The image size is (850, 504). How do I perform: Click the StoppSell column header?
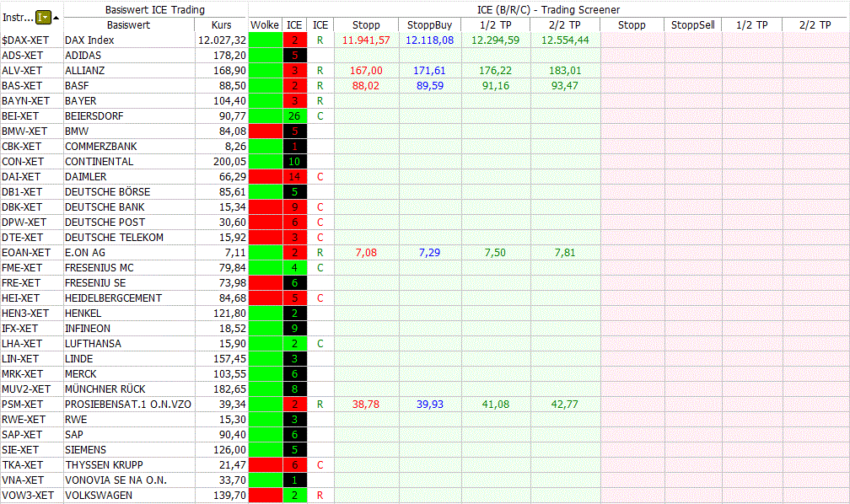[693, 25]
